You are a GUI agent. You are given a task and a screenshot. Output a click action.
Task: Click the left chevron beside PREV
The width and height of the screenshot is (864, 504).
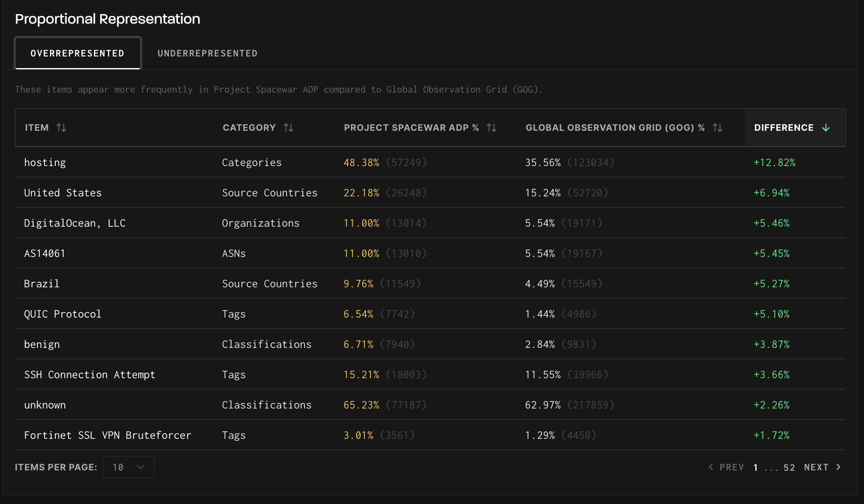pyautogui.click(x=711, y=467)
